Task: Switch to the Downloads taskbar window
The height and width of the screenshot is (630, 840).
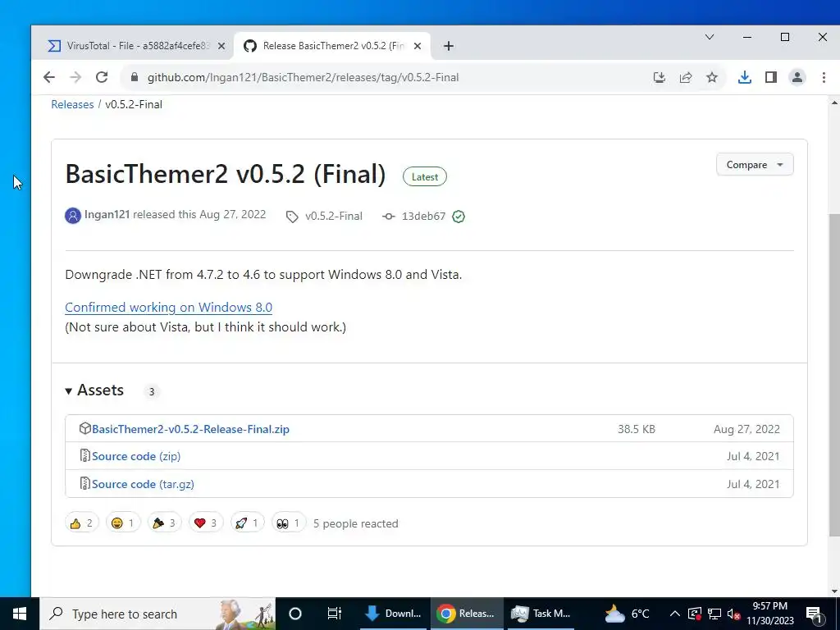Action: 393,614
